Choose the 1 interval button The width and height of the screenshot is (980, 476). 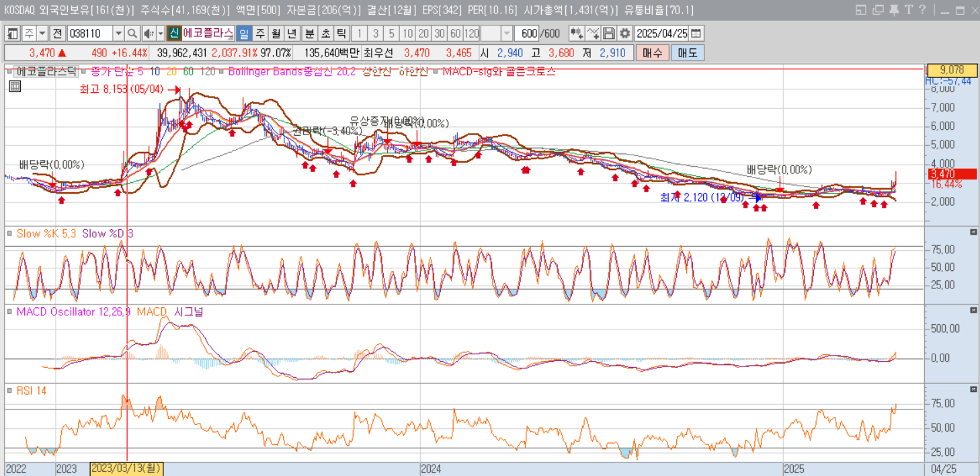360,34
